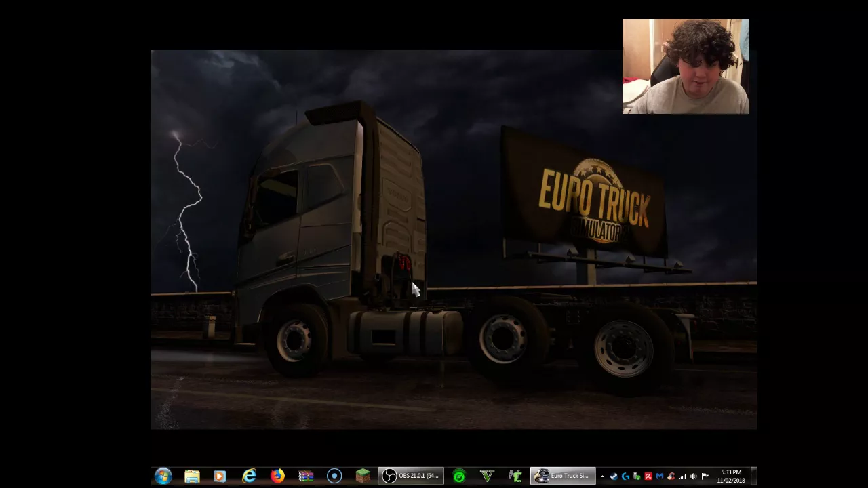The image size is (868, 488).
Task: Open the green round app icon in taskbar
Action: click(x=459, y=476)
